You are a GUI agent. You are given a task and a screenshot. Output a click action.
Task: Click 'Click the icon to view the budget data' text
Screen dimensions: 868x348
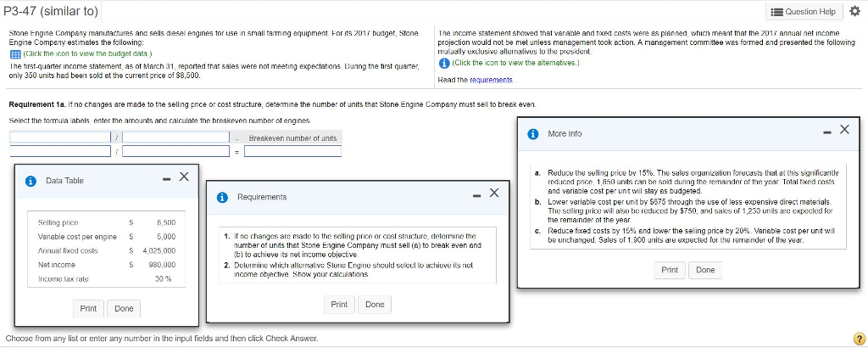(x=87, y=53)
